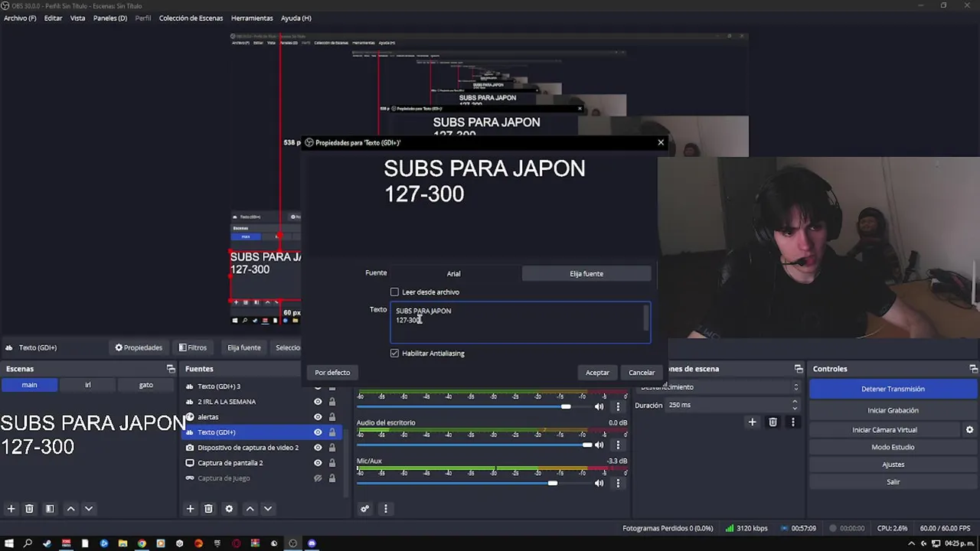Image resolution: width=980 pixels, height=551 pixels.
Task: Open the Paneles (D) menu
Action: tap(110, 18)
